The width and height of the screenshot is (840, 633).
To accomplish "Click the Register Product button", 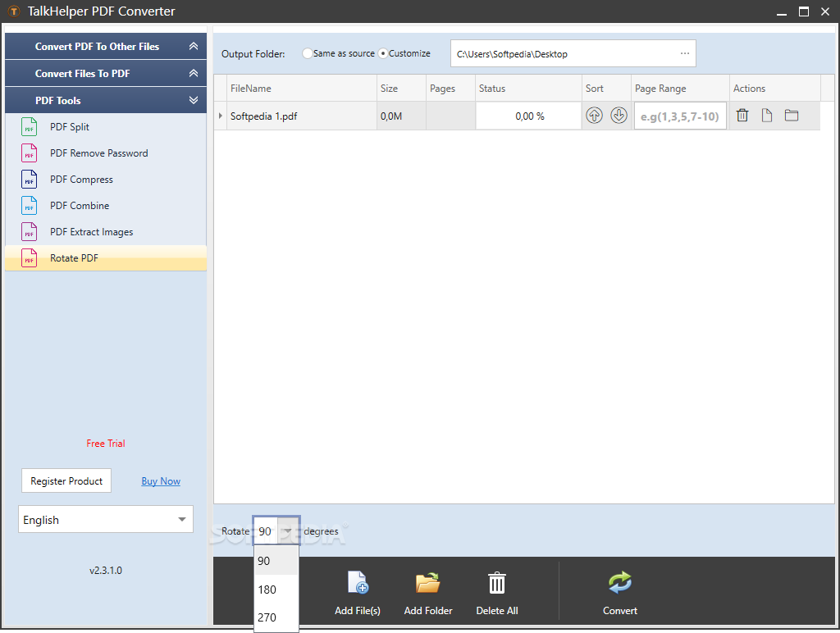I will pos(66,481).
